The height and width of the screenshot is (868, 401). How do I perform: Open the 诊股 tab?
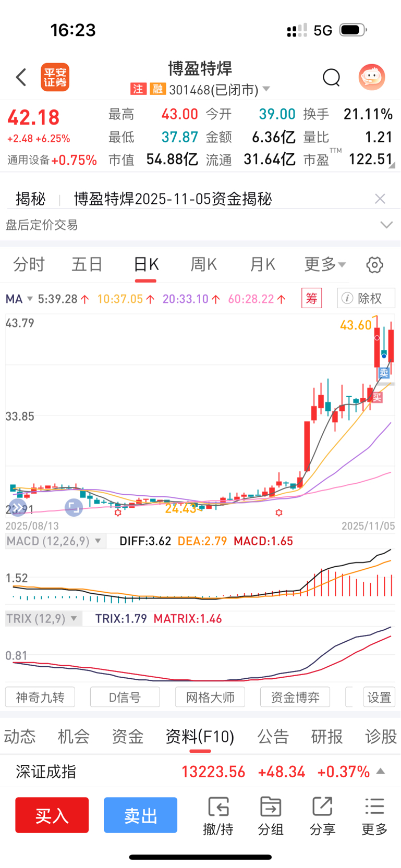381,736
